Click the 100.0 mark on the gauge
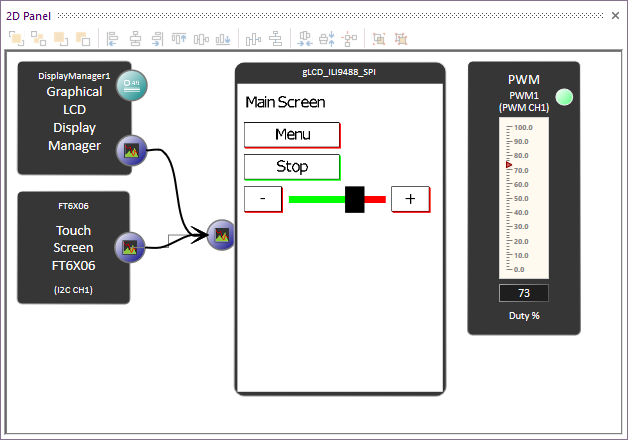Screen dimensions: 628x440 pyautogui.click(x=523, y=128)
